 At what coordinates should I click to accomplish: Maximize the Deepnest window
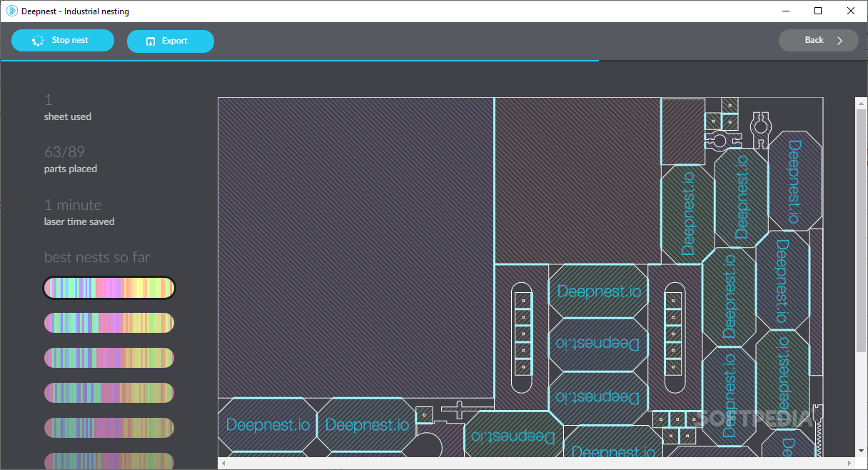point(819,11)
